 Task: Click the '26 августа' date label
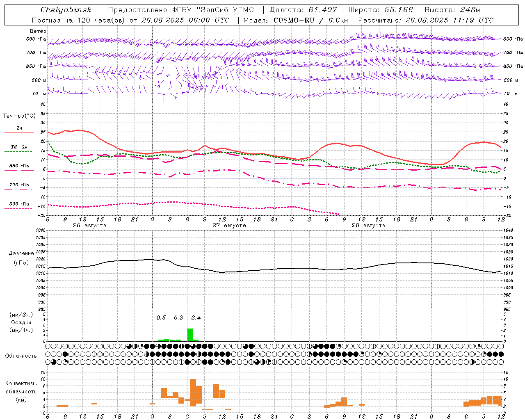tap(90, 226)
